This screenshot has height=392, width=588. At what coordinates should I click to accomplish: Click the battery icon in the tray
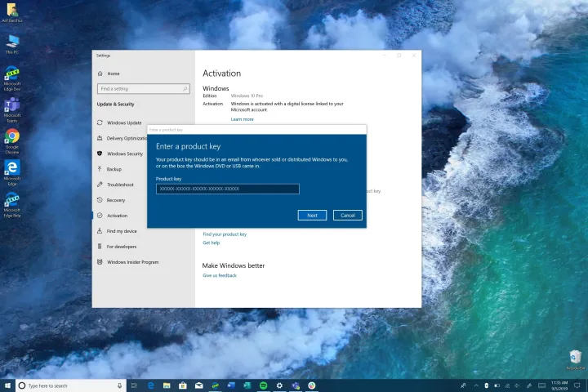(x=497, y=385)
